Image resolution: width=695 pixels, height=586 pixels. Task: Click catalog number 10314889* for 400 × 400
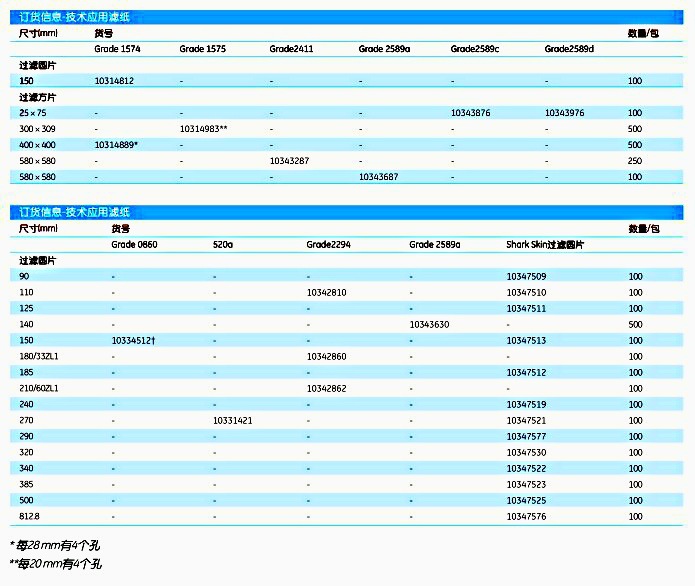click(x=116, y=145)
